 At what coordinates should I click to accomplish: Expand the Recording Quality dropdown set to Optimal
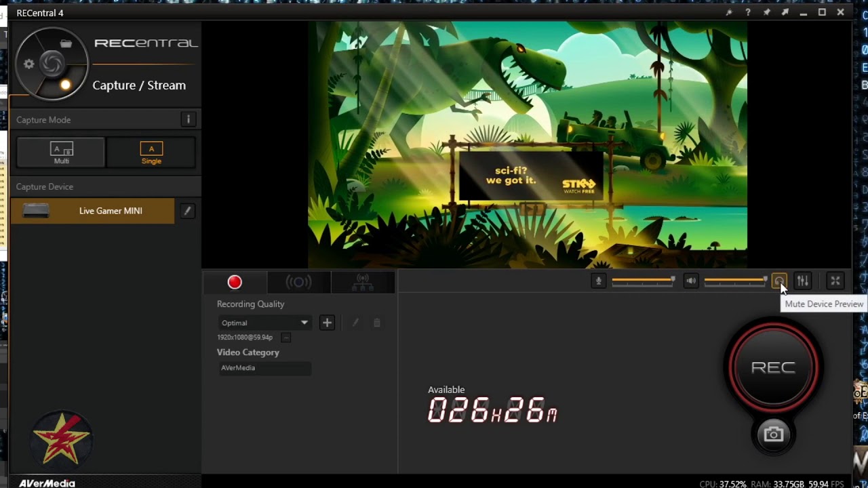click(x=264, y=323)
